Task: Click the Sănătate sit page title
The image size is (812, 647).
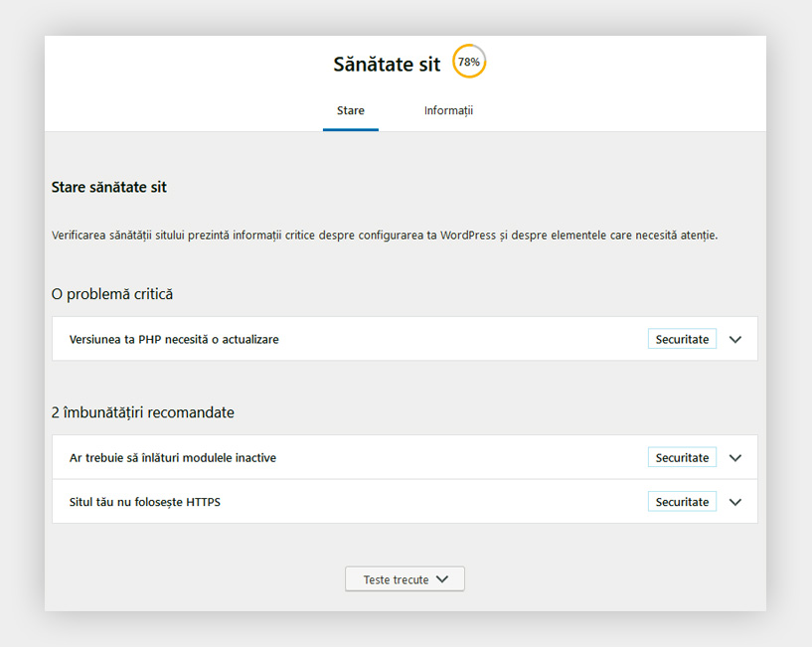Action: [x=387, y=65]
